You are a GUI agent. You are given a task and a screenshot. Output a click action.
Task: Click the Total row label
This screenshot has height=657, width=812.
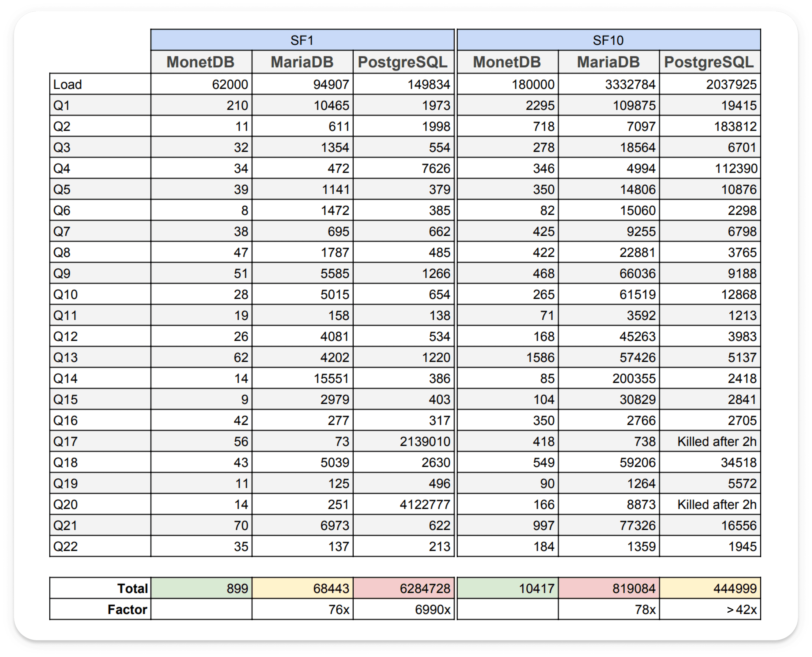pos(132,588)
